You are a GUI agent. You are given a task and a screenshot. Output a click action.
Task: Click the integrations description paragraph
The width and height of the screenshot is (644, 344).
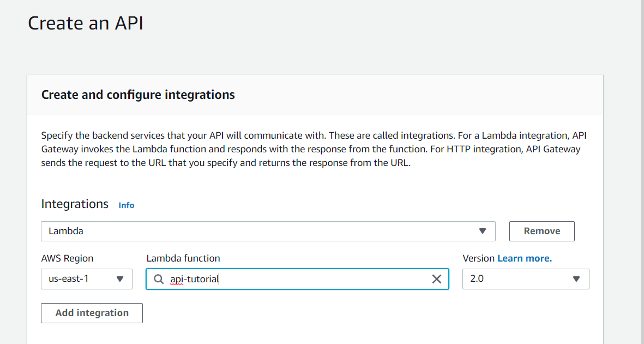coord(314,149)
